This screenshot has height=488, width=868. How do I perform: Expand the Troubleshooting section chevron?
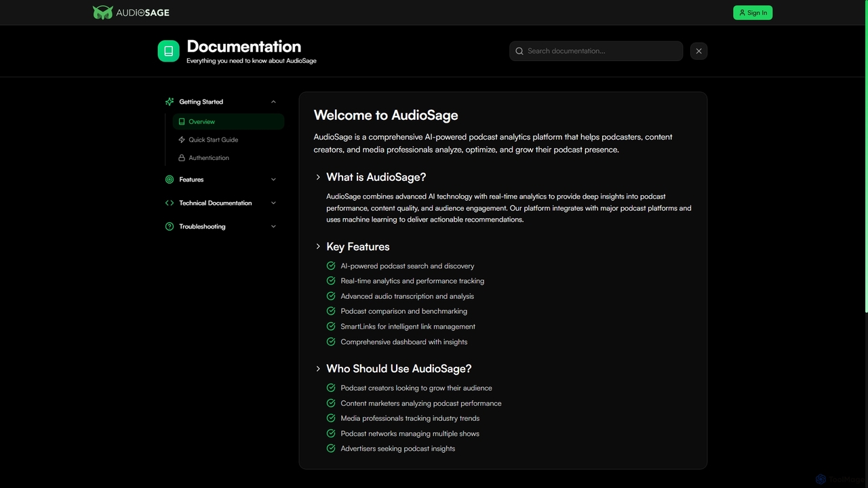[273, 226]
